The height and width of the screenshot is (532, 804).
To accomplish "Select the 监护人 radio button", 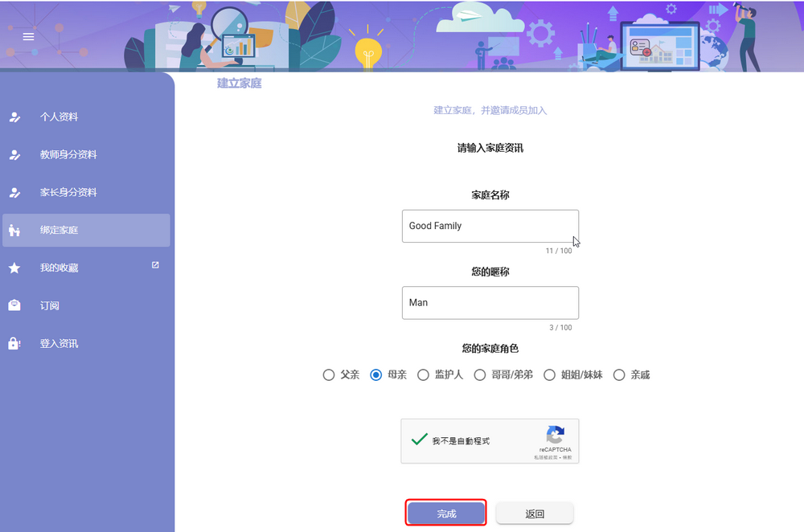I will (423, 374).
